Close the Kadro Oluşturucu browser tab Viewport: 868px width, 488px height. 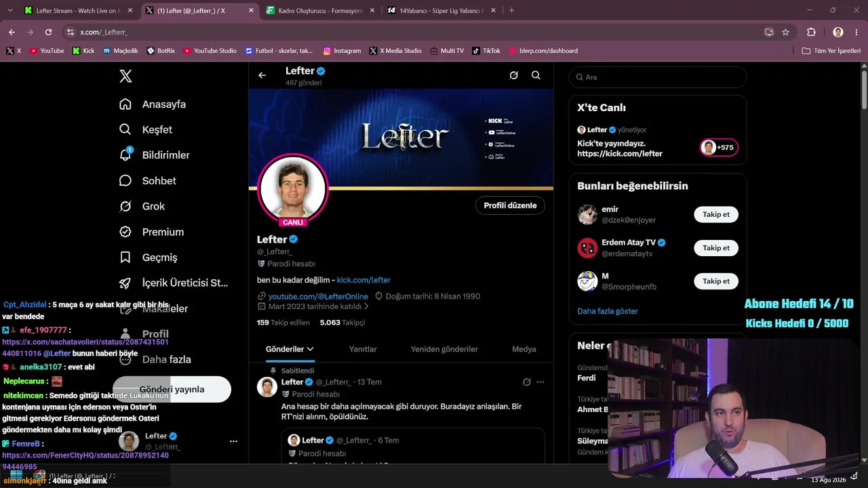coord(373,11)
